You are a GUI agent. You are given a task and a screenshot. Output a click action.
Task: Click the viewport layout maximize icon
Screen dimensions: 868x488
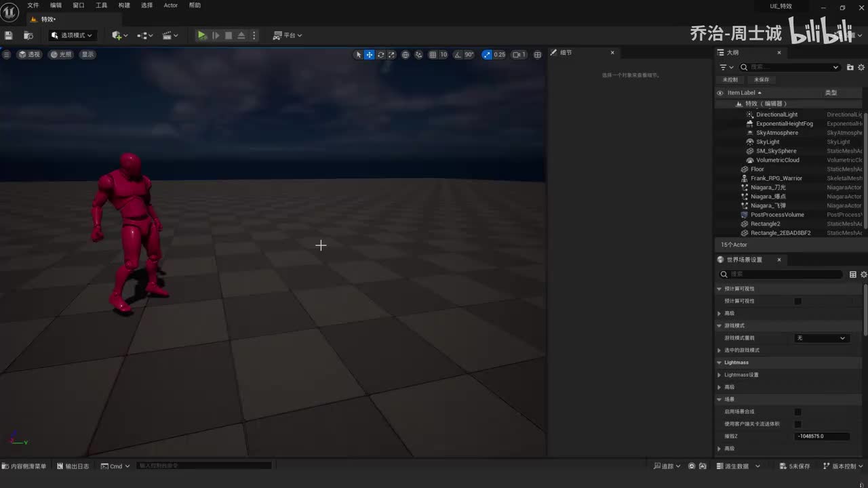pyautogui.click(x=538, y=55)
